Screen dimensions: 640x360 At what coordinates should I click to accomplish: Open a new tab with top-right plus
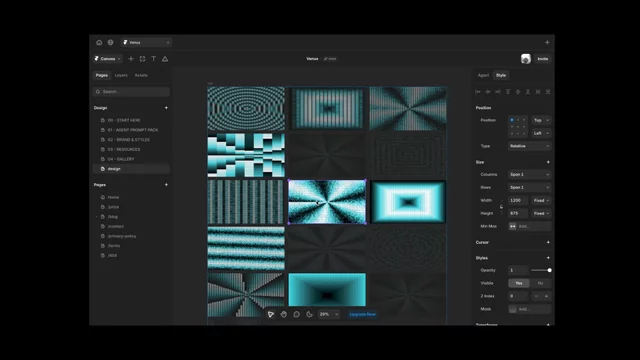point(547,42)
